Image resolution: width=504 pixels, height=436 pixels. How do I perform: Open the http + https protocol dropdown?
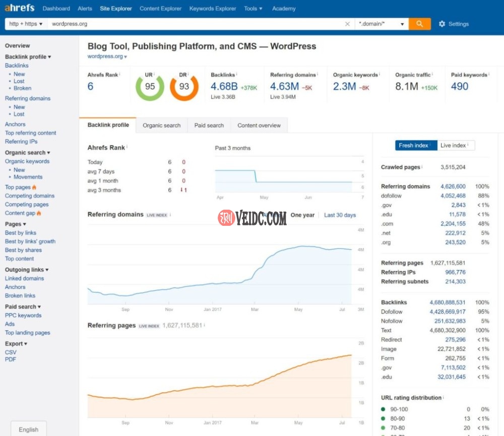(26, 24)
